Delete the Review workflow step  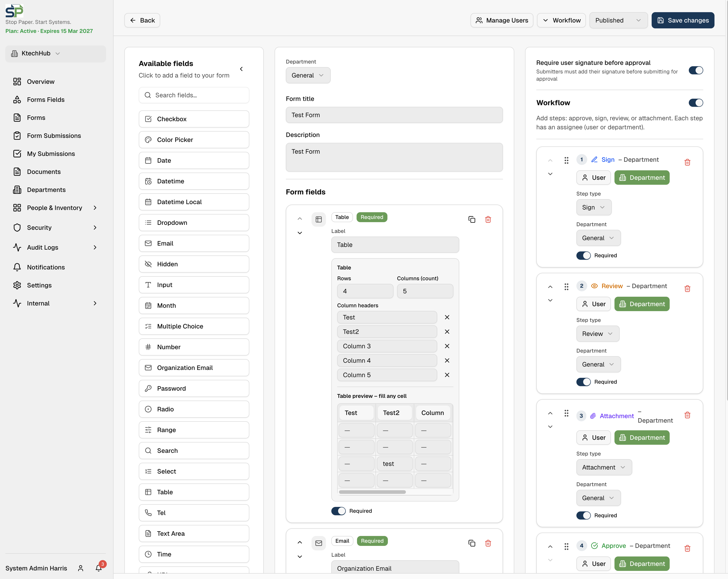[687, 289]
